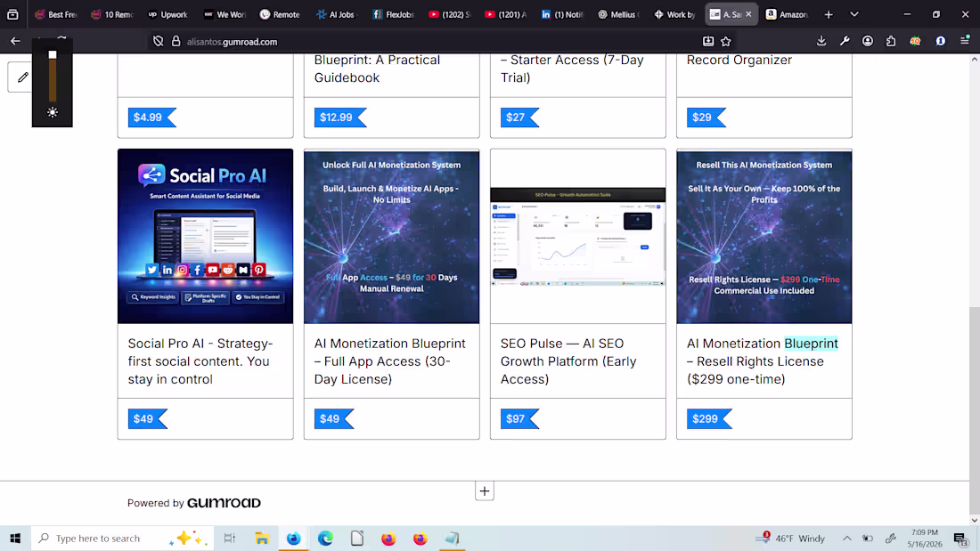980x551 pixels.
Task: Open the SEO Pulse product thumbnail
Action: coord(577,236)
